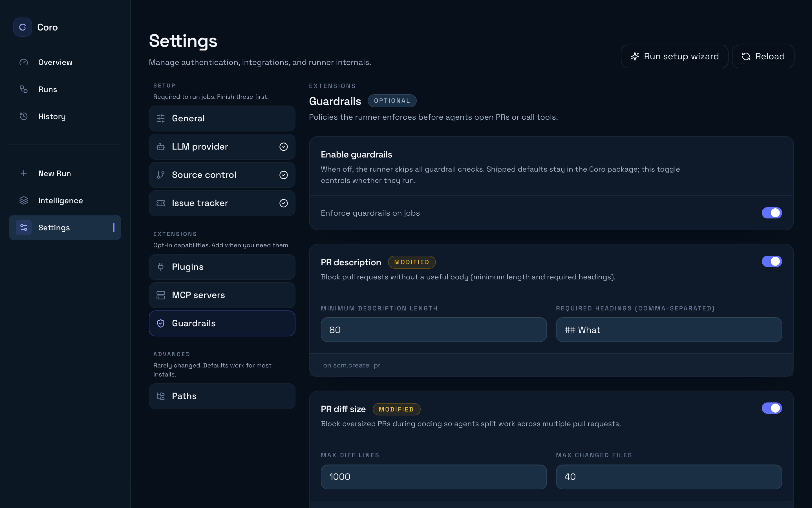Click the History clock icon

pos(23,116)
